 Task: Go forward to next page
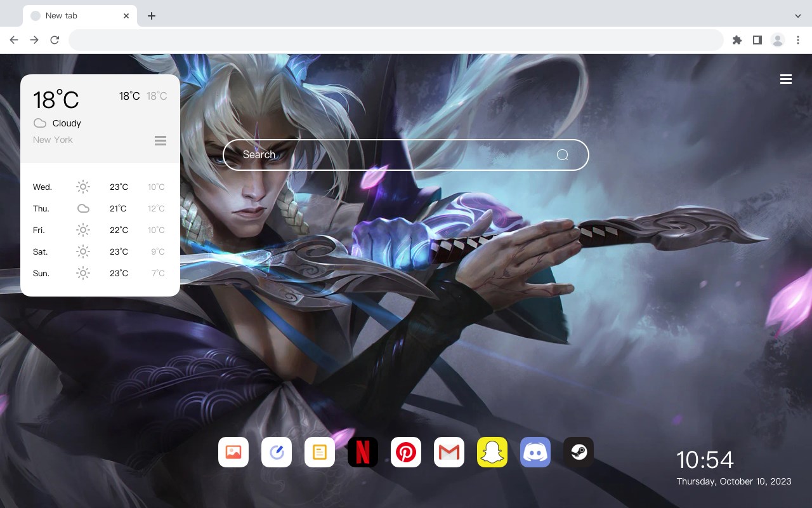pos(34,40)
